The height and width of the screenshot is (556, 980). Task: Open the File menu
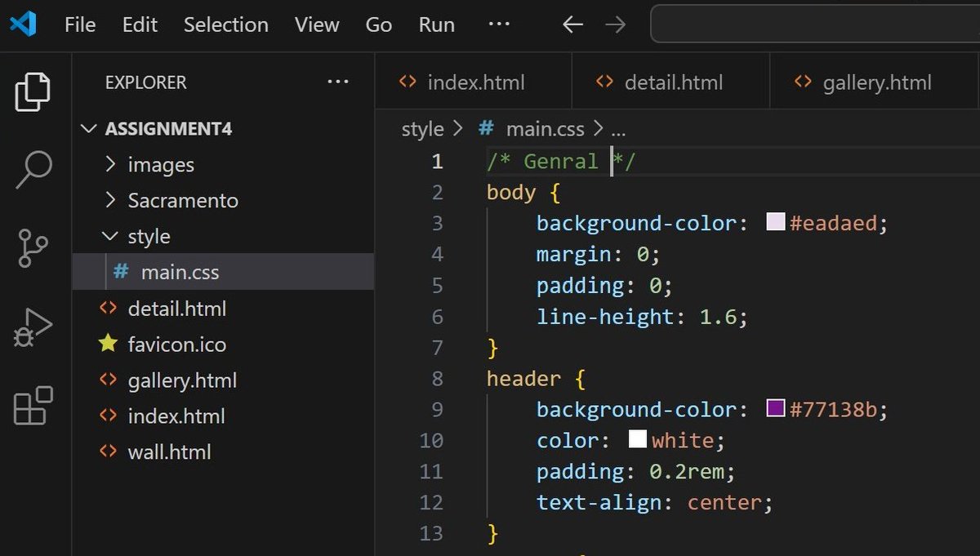80,24
